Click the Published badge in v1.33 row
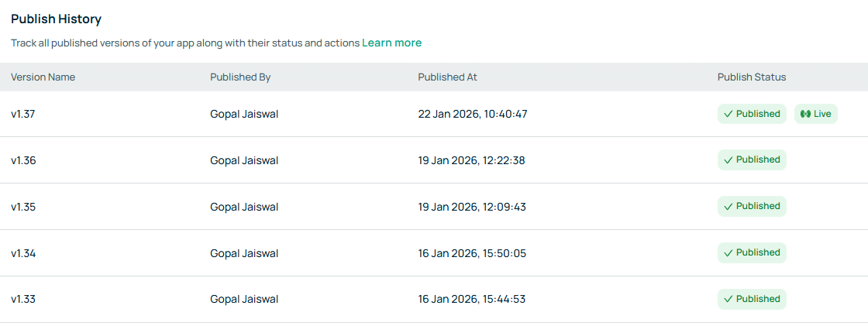 point(752,299)
